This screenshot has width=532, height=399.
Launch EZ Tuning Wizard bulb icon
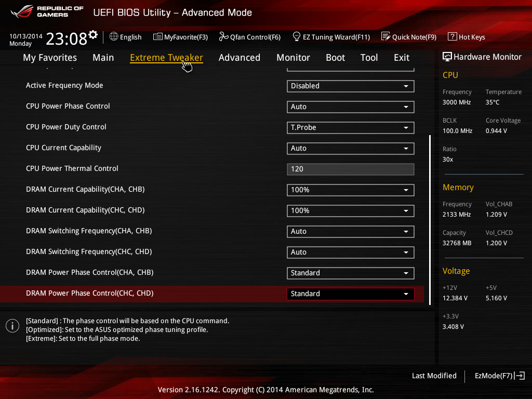(296, 37)
